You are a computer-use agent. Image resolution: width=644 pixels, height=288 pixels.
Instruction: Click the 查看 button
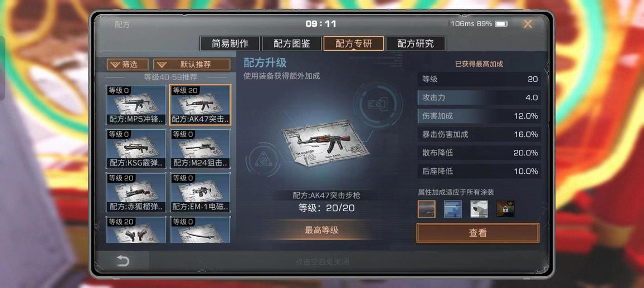point(477,233)
